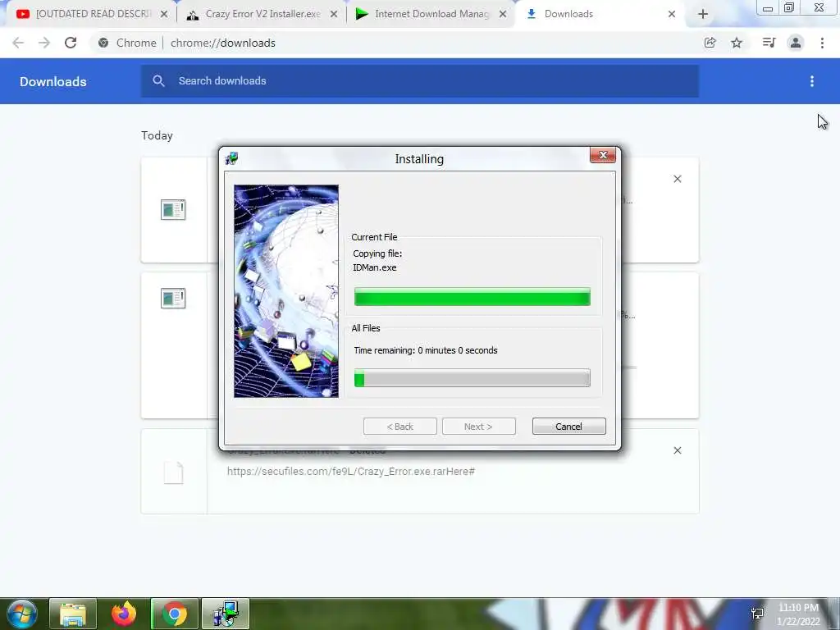Open the Chrome three-dot menu
The width and height of the screenshot is (840, 630).
[x=822, y=43]
